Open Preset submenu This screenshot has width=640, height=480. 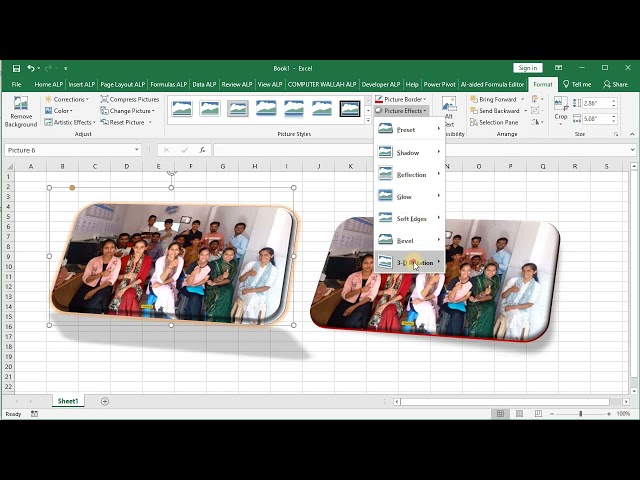[x=409, y=129]
